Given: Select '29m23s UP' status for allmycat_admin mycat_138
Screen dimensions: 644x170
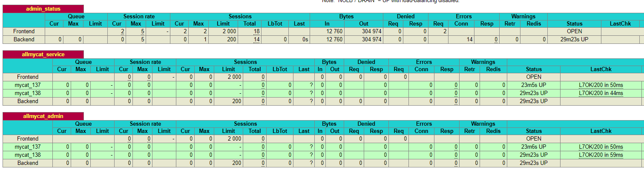Looking at the screenshot, I should point(534,155).
